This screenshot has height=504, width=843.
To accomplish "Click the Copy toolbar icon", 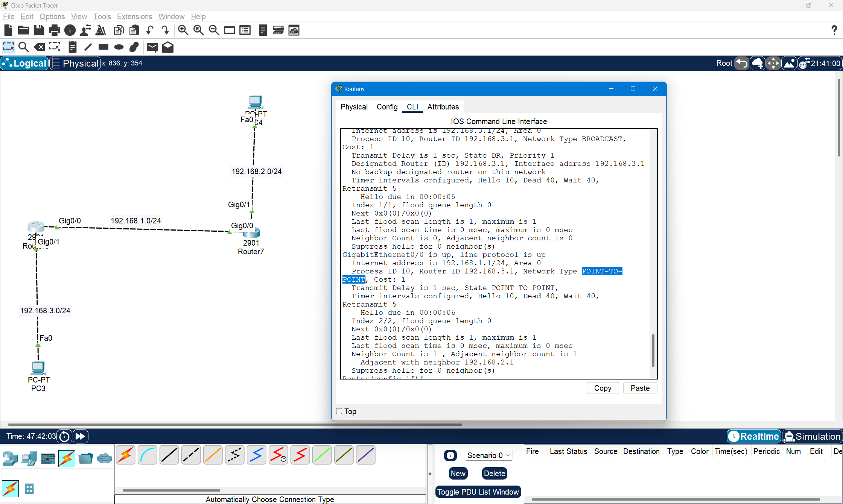I will 119,30.
